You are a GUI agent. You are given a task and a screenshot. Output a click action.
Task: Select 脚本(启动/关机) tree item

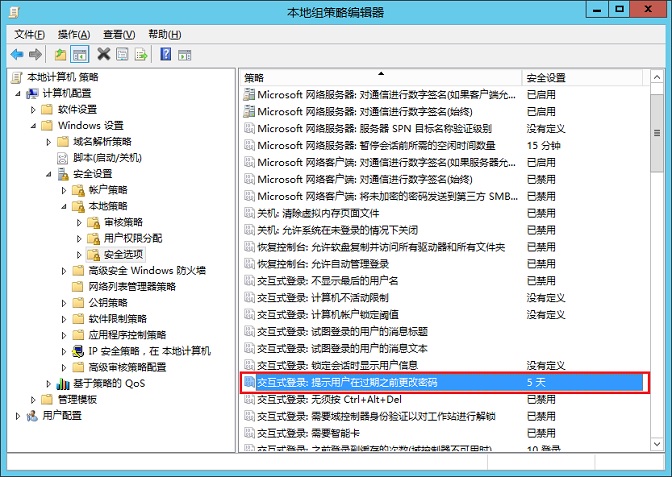pos(107,158)
